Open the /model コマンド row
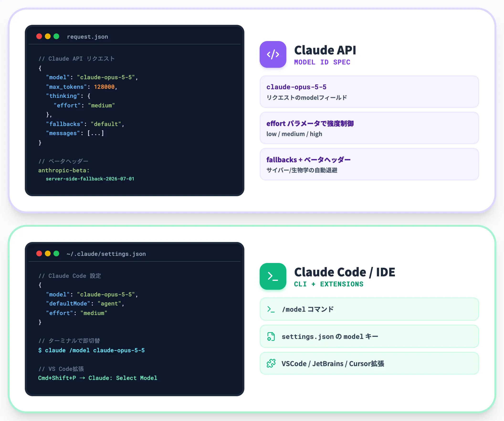 [369, 309]
